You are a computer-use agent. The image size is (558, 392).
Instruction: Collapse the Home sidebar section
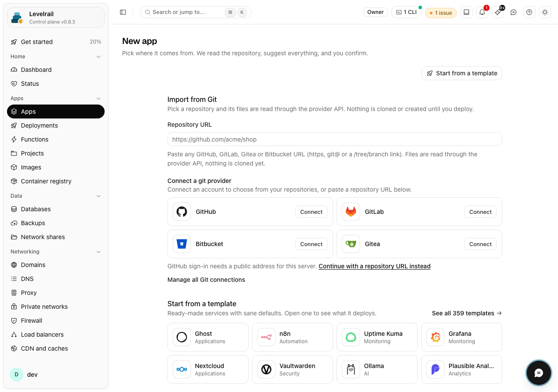pyautogui.click(x=56, y=57)
